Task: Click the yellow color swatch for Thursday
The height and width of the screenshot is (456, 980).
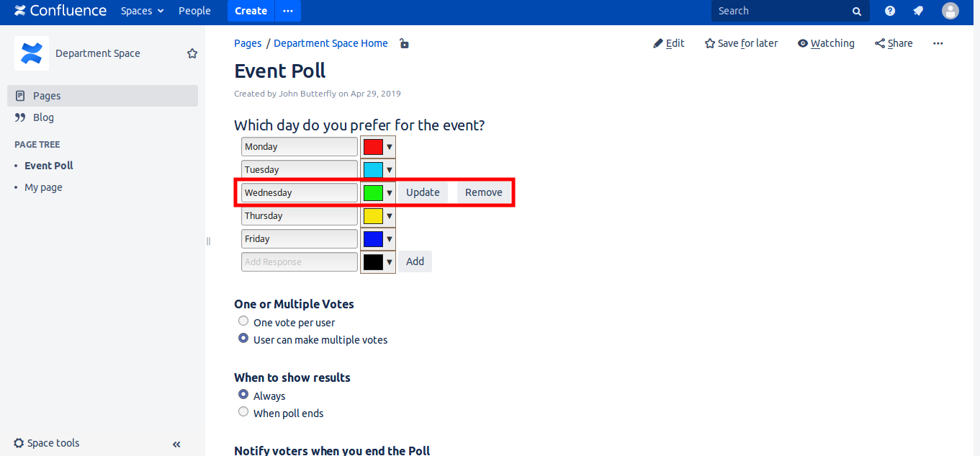Action: pos(373,216)
